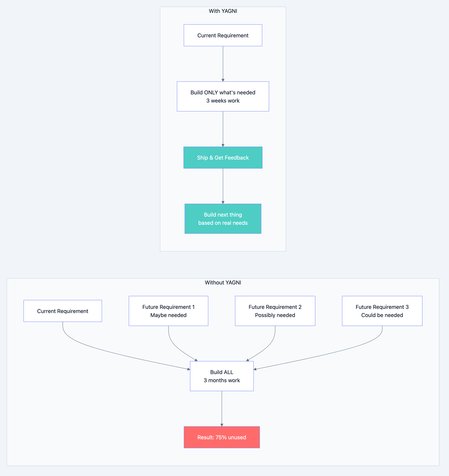Select the Build ONLY what's needed box
This screenshot has width=449, height=476.
pos(223,96)
